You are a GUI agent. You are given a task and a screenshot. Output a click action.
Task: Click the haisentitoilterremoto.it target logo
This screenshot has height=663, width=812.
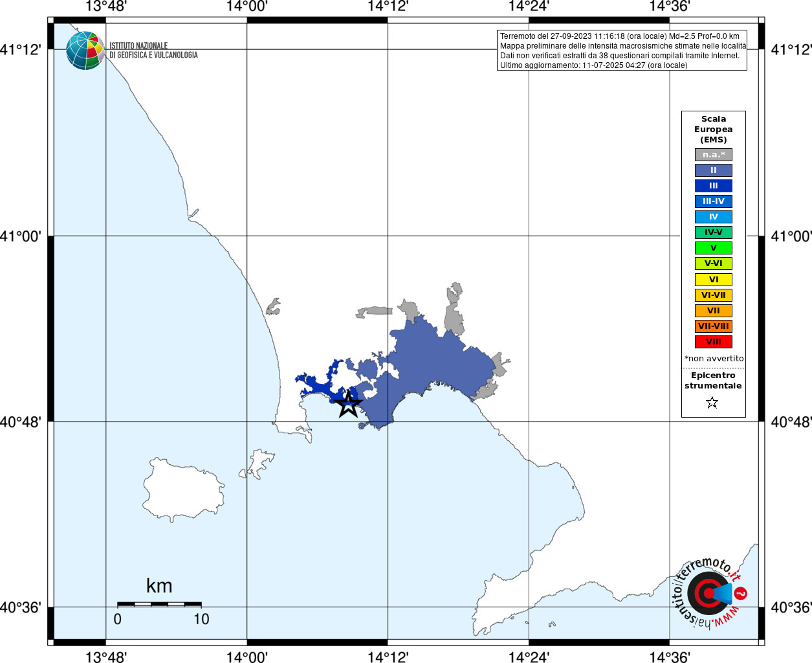point(708,593)
